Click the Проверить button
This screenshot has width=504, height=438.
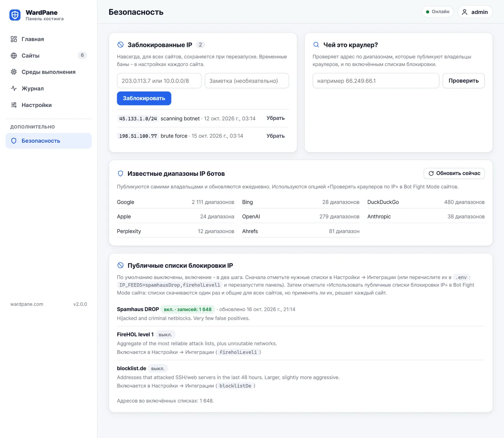(x=464, y=81)
